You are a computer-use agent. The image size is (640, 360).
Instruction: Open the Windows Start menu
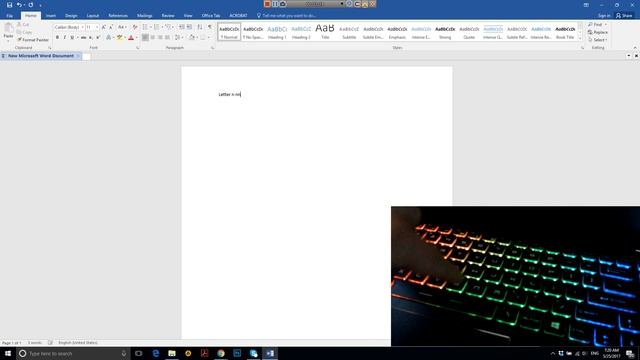pos(8,353)
